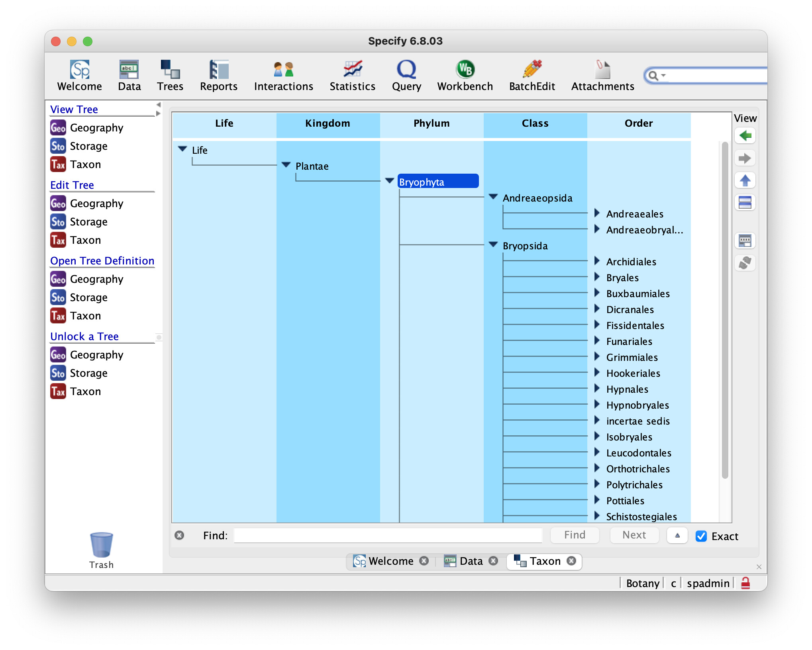Open Geography under View Tree
Image resolution: width=812 pixels, height=650 pixels.
point(87,128)
